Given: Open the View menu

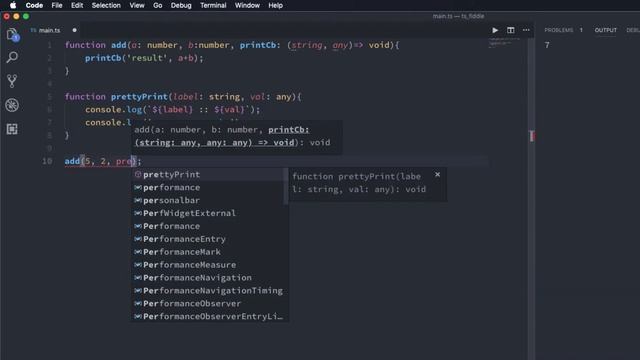Looking at the screenshot, I should pyautogui.click(x=137, y=5).
